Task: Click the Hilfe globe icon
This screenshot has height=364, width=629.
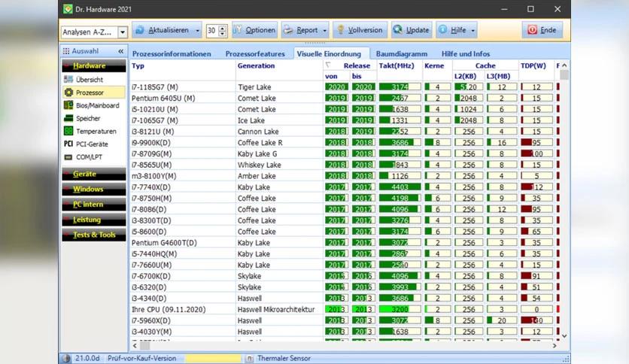Action: click(x=443, y=30)
